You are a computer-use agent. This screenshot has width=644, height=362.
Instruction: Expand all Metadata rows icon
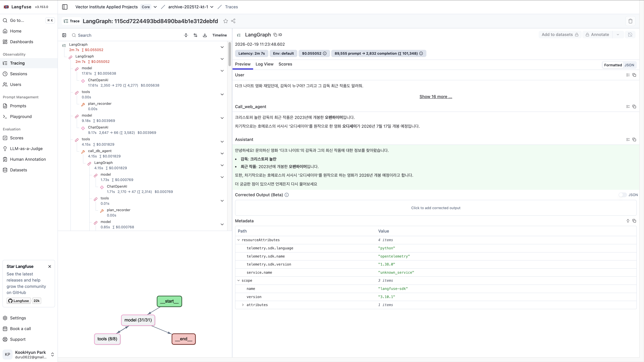click(628, 221)
